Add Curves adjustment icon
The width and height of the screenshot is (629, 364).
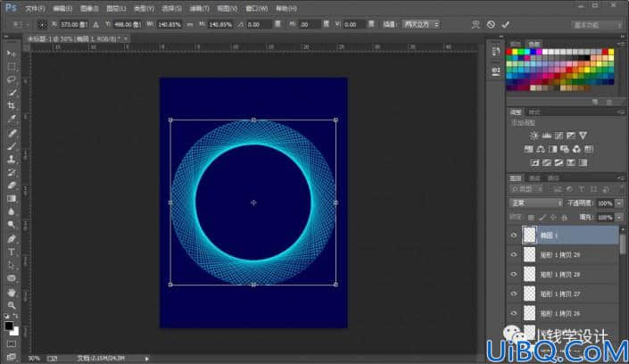[x=559, y=136]
